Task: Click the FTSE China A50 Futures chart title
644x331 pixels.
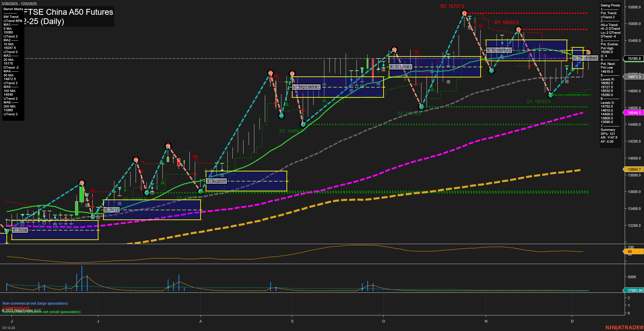Action: pyautogui.click(x=68, y=12)
